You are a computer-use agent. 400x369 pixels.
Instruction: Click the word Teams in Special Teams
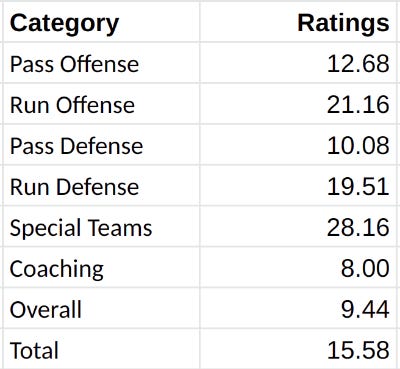tap(120, 228)
